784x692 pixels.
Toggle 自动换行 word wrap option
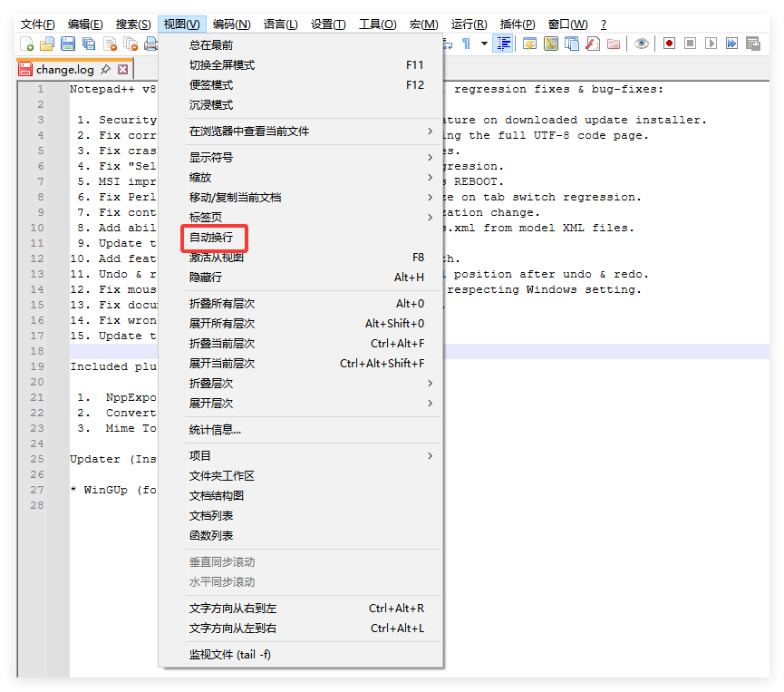[301, 238]
